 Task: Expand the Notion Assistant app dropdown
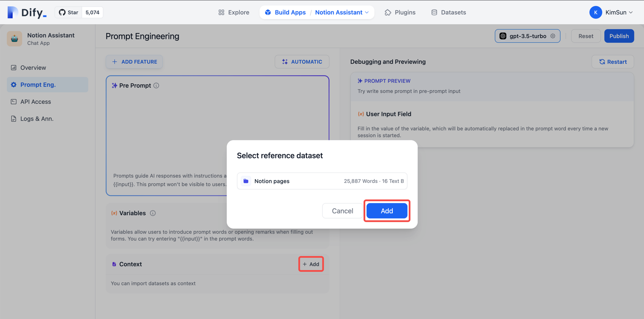[x=342, y=13]
